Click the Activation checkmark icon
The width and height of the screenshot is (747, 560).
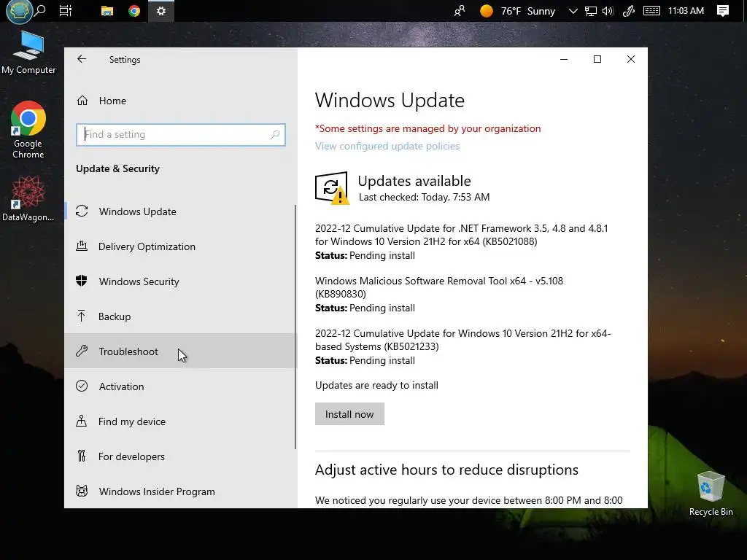82,386
